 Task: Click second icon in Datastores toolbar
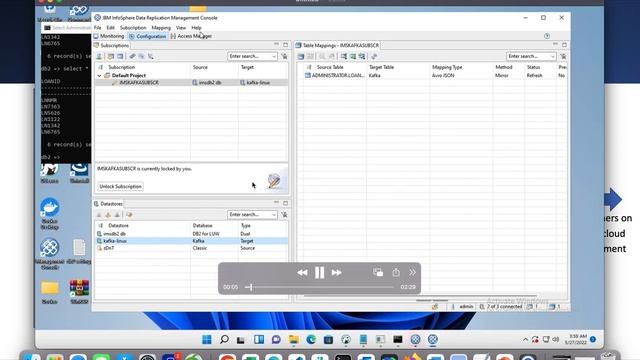click(108, 215)
